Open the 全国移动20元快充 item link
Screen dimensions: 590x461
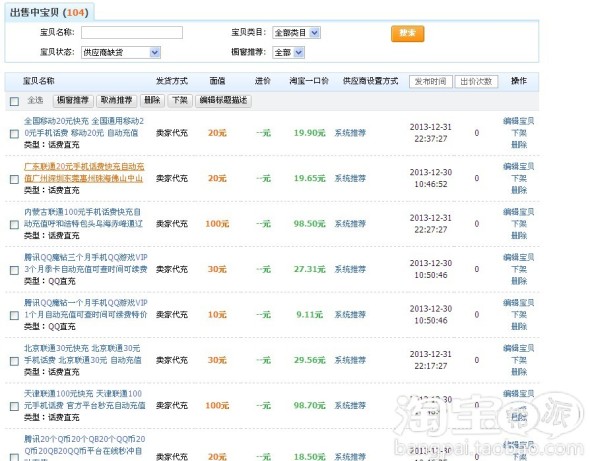tap(84, 127)
